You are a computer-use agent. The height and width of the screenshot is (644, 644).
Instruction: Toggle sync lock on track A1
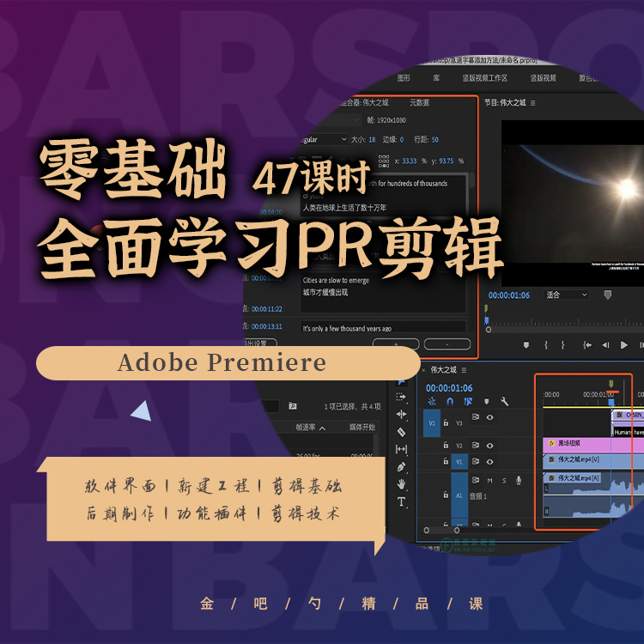pos(475,480)
